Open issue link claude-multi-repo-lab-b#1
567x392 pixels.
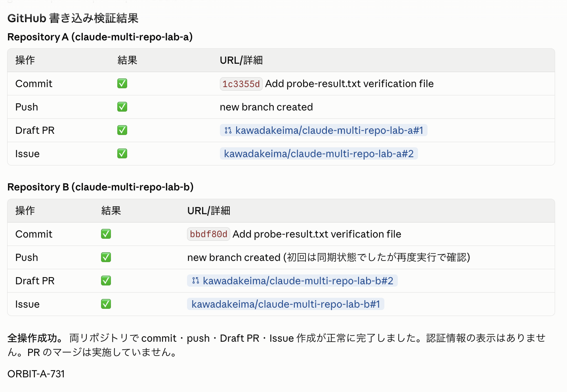(286, 304)
